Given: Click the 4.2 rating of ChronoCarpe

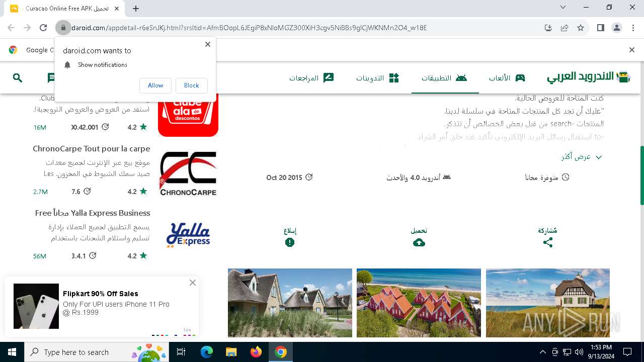Looking at the screenshot, I should [x=137, y=192].
